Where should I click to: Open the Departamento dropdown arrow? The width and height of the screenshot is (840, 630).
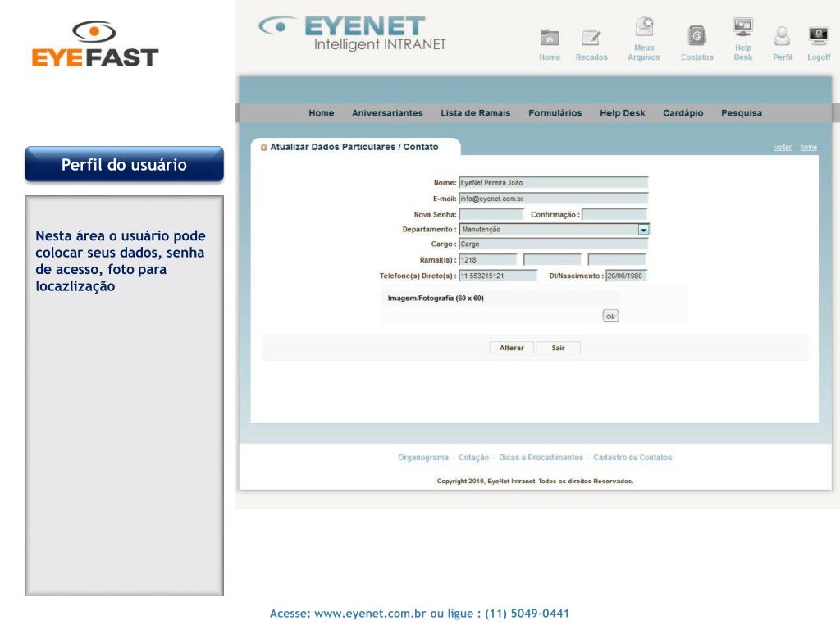[x=643, y=230]
